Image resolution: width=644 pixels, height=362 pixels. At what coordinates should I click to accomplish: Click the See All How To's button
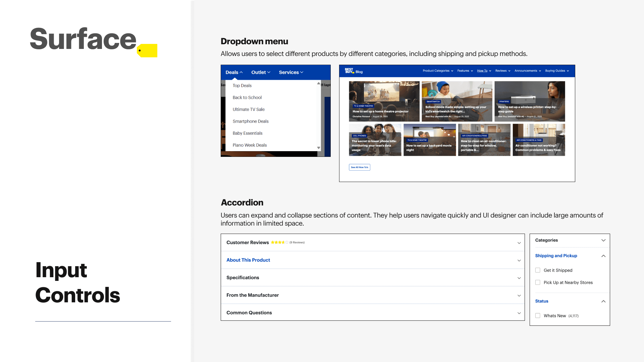[359, 167]
